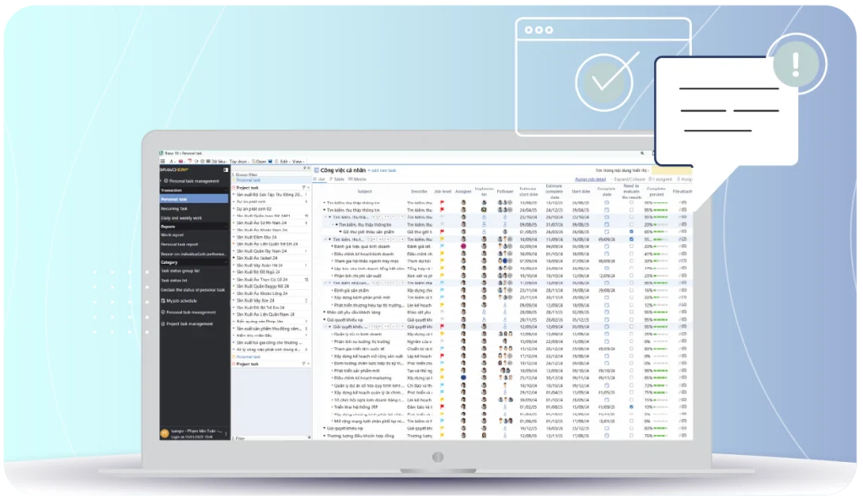
Task: Open the My job schedule calendar item
Action: pos(181,300)
